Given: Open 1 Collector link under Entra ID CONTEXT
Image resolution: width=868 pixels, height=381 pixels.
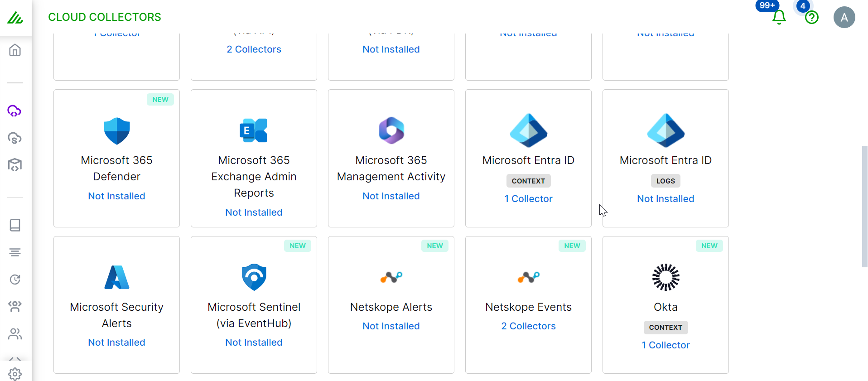Looking at the screenshot, I should point(529,199).
